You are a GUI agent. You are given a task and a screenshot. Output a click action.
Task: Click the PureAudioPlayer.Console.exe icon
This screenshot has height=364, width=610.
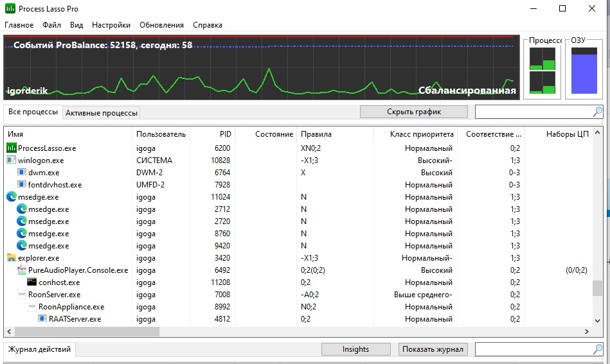click(22, 270)
